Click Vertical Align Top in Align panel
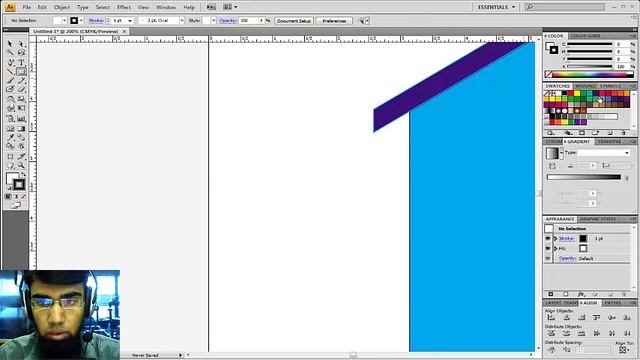Screen dimensions: 640x360 tap(597, 318)
